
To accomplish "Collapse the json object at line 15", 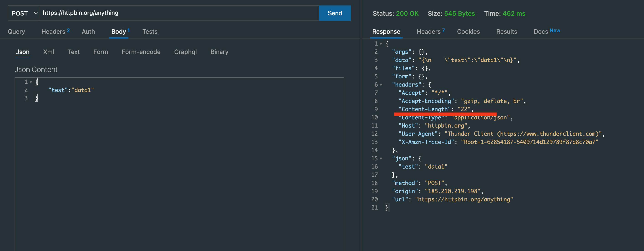I will click(381, 158).
